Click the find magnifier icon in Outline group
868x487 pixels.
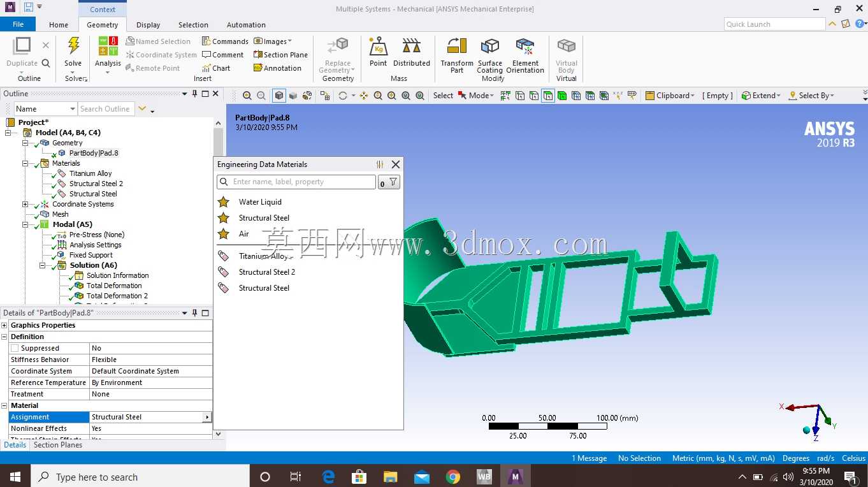tap(46, 63)
